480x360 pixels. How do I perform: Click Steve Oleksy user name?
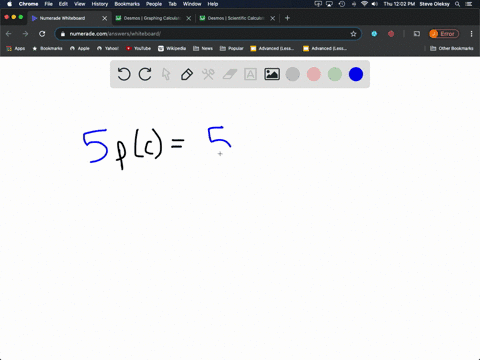pyautogui.click(x=434, y=4)
